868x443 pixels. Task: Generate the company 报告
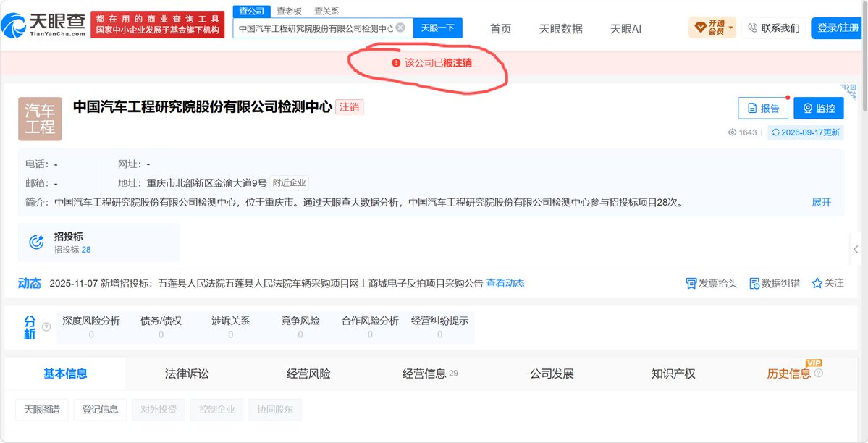[763, 109]
